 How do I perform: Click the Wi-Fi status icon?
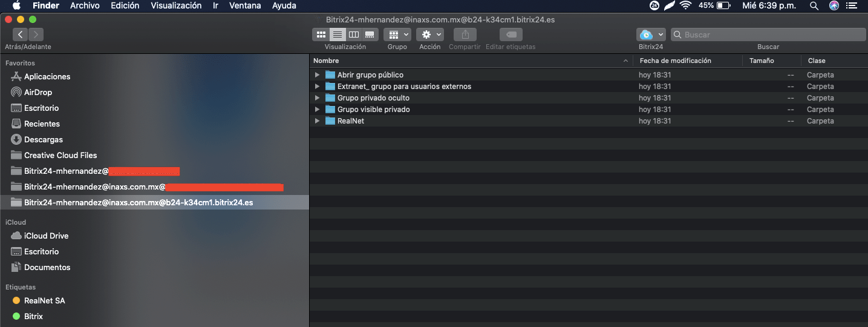click(x=685, y=5)
